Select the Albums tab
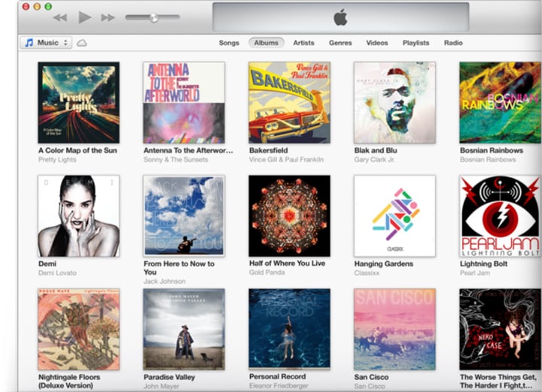Viewport: 542px width, 392px height. coord(266,43)
